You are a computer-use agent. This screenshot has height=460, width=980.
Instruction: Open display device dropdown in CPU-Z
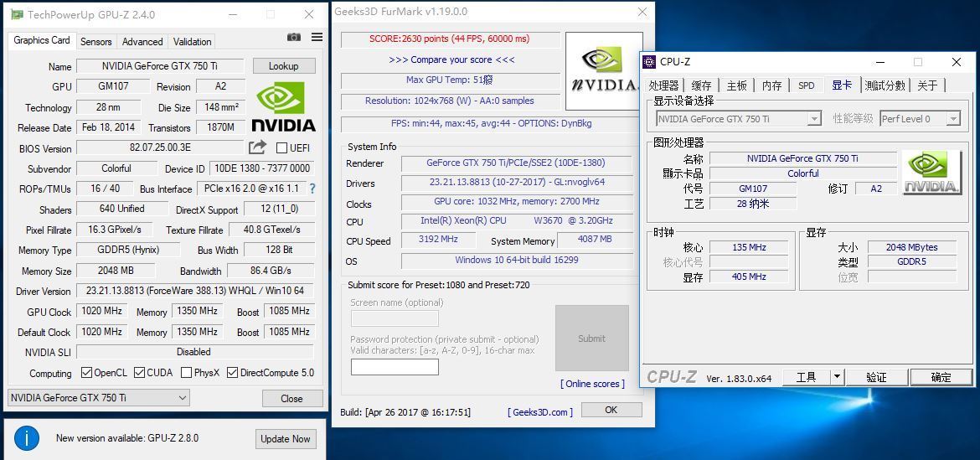(738, 119)
